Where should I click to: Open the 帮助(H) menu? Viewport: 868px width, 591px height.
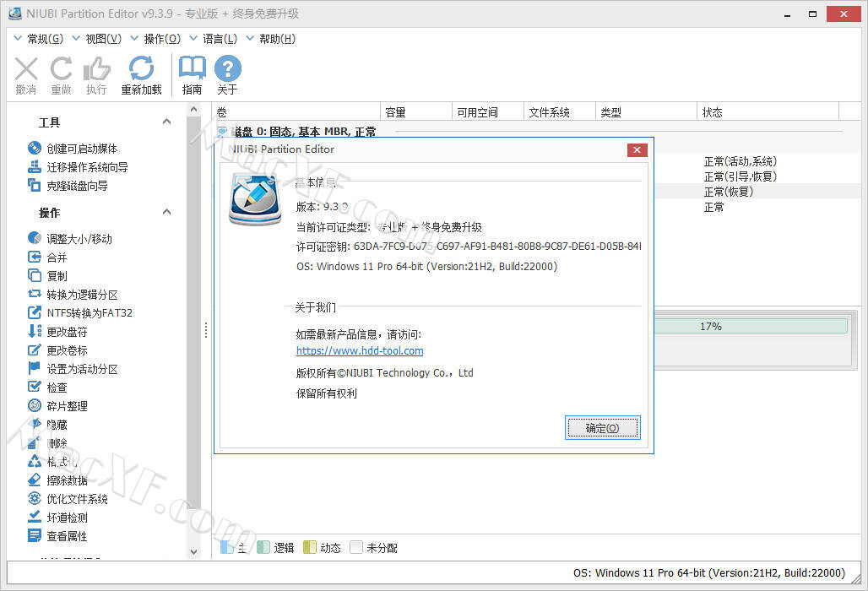coord(276,38)
